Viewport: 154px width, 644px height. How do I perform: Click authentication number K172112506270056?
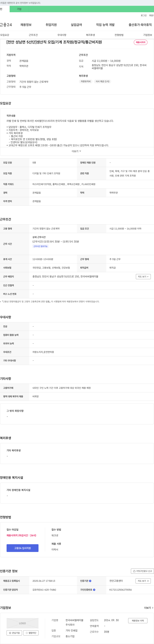121,589
